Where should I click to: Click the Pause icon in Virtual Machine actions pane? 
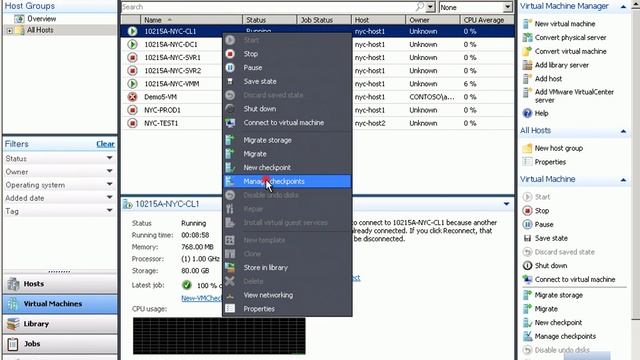(x=527, y=224)
